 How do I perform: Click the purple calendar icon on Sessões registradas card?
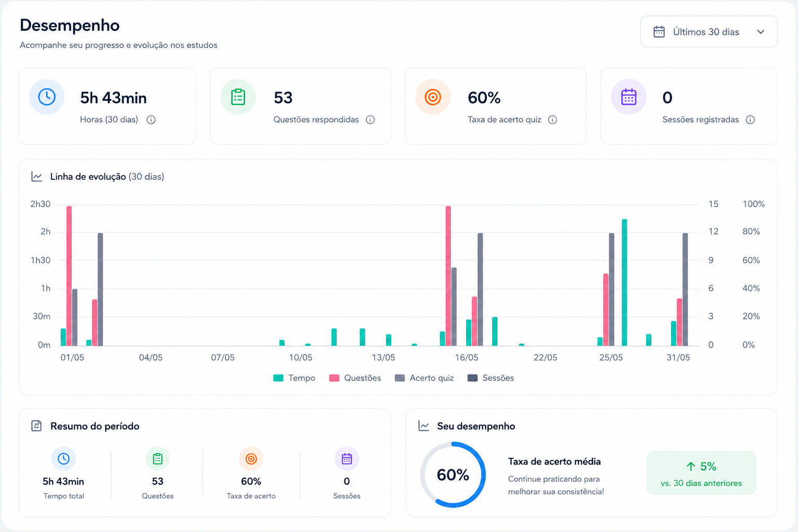(x=629, y=97)
